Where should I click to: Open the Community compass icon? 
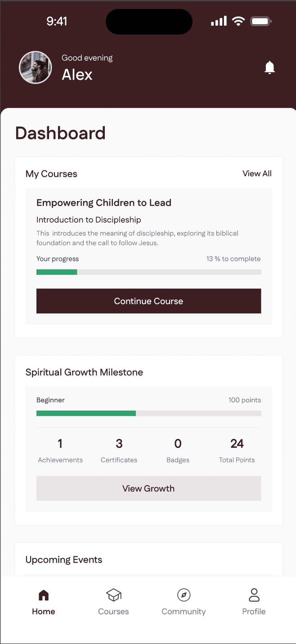(184, 595)
